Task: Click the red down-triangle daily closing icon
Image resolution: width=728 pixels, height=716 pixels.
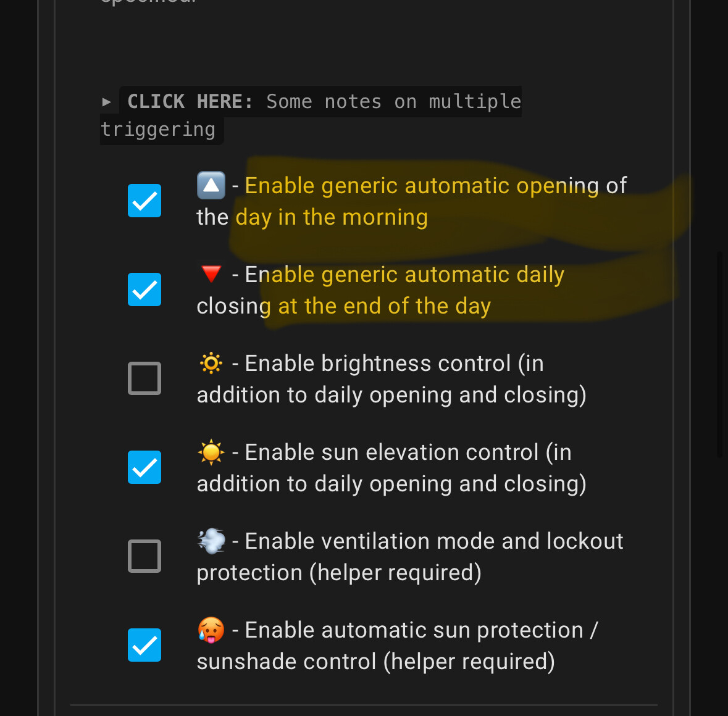Action: point(211,273)
